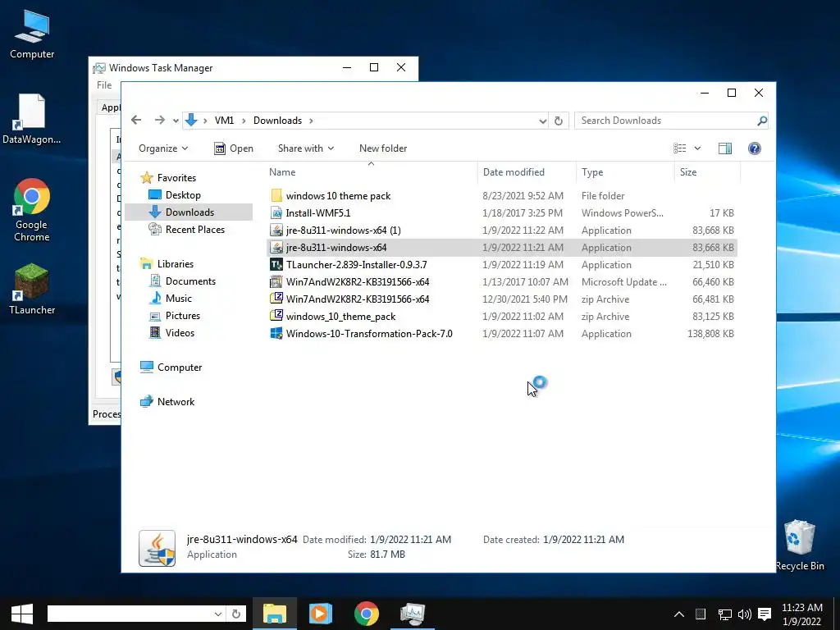Select the windows_10_theme_pack zip archive
The image size is (840, 630).
[x=501, y=316]
